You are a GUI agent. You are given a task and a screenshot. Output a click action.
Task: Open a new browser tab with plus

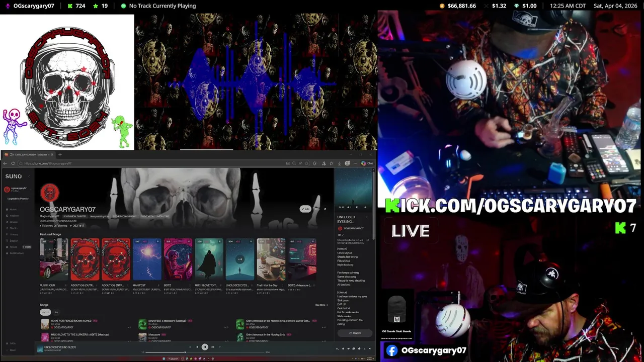pyautogui.click(x=60, y=154)
